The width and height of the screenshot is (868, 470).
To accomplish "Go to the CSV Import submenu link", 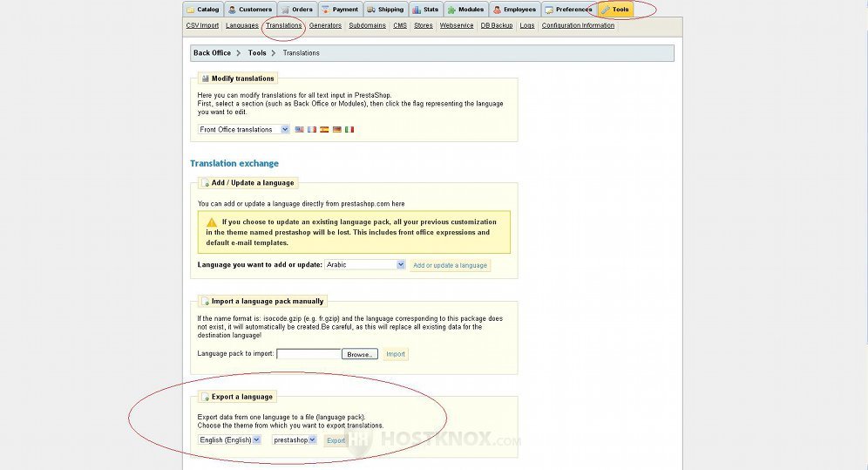I will pyautogui.click(x=202, y=26).
